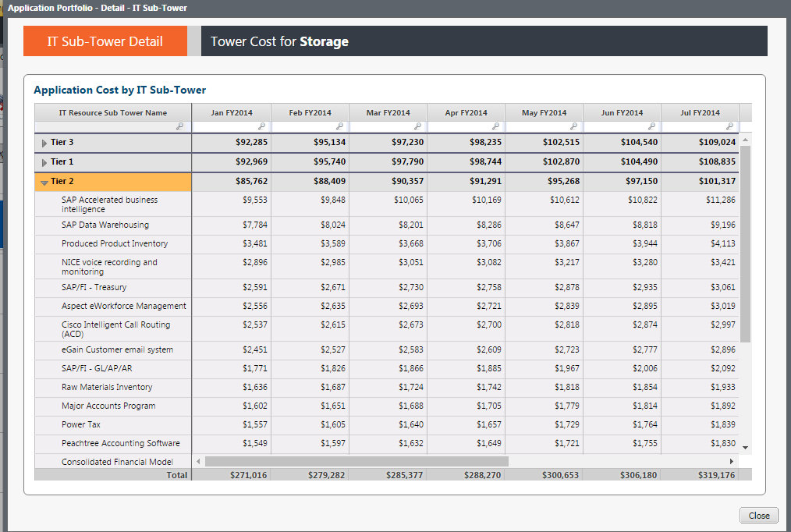
Task: Sort by the Jan FY2014 column header
Action: tap(232, 112)
